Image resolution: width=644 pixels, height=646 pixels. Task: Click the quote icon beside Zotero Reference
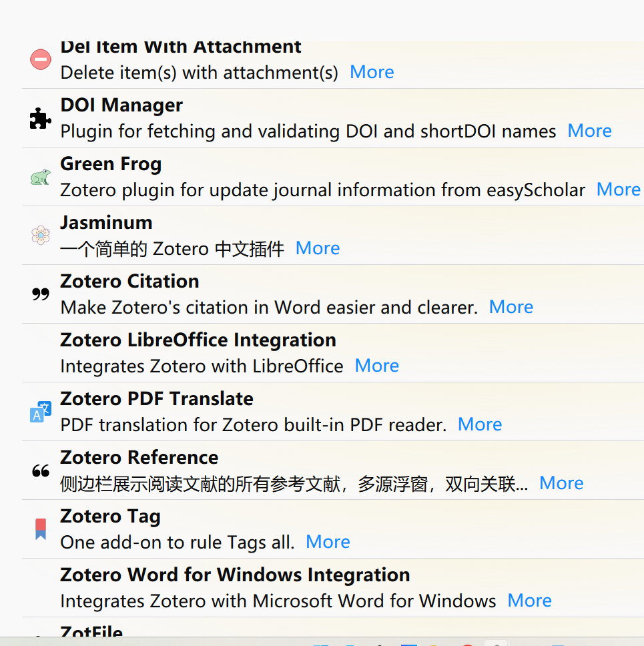(x=40, y=470)
